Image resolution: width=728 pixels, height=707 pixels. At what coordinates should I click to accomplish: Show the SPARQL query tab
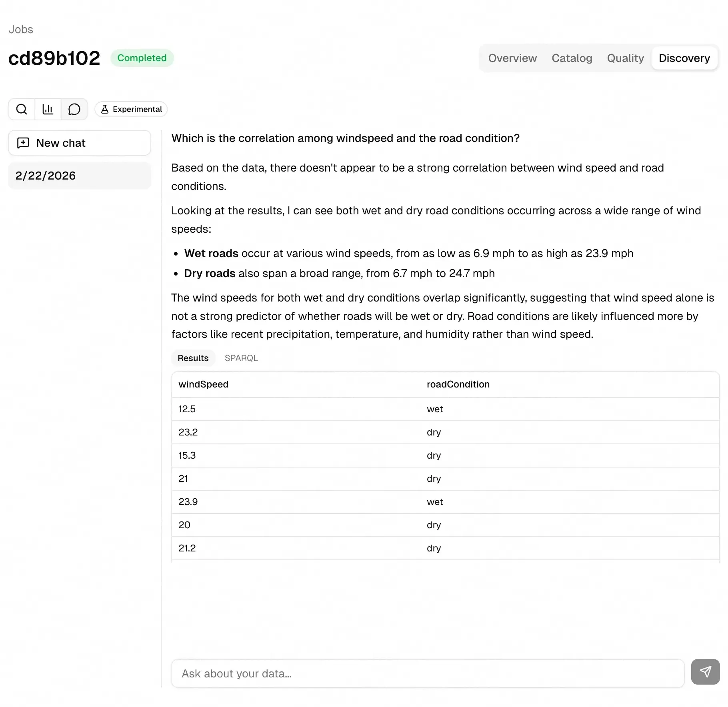point(241,358)
